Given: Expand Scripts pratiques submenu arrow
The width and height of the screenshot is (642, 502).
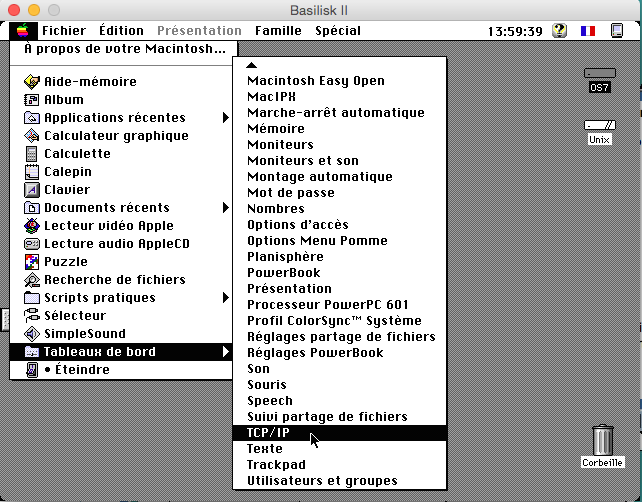Looking at the screenshot, I should click(226, 298).
